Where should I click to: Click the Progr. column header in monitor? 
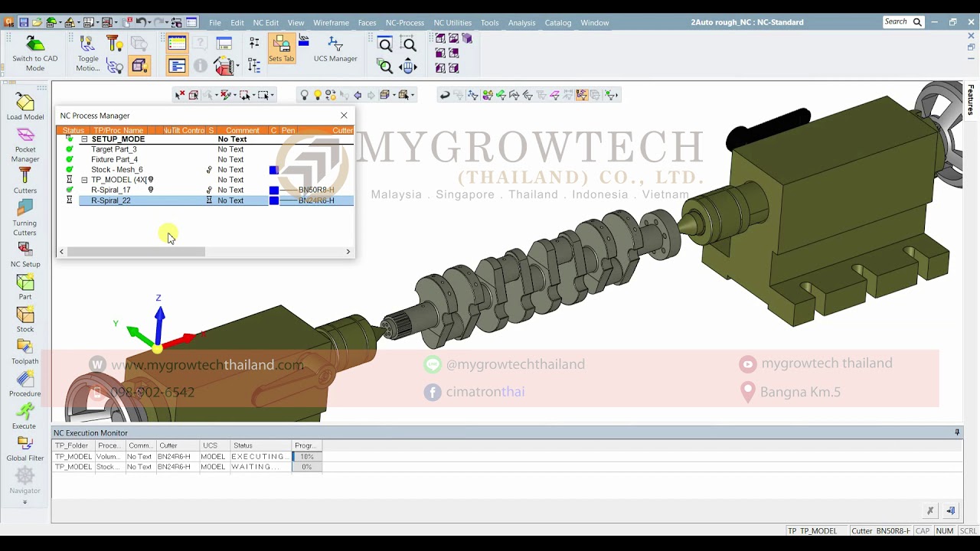click(305, 445)
